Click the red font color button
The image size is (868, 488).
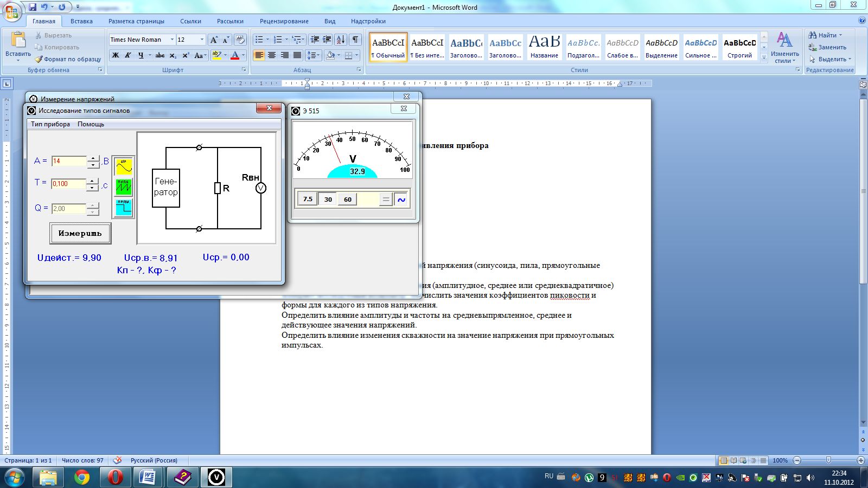tap(235, 55)
